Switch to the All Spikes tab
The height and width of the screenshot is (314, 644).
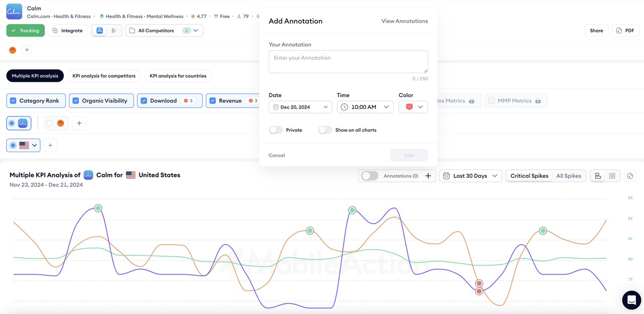point(569,176)
